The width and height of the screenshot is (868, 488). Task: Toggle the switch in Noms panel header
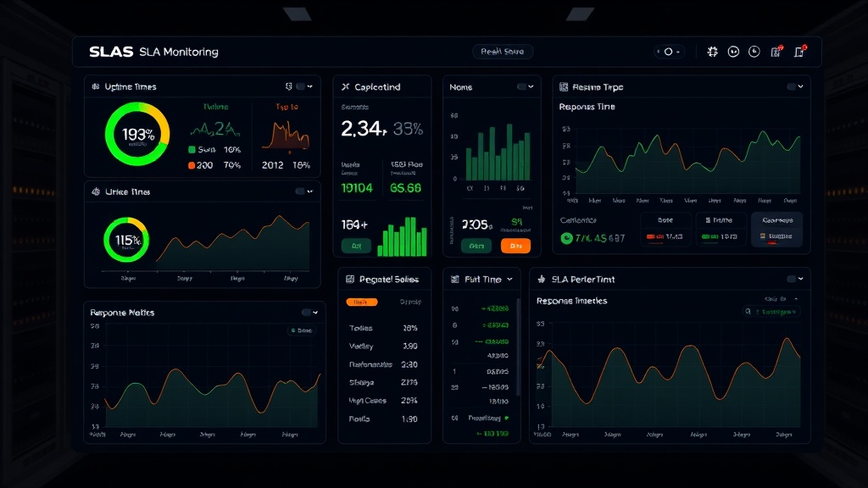pyautogui.click(x=521, y=87)
